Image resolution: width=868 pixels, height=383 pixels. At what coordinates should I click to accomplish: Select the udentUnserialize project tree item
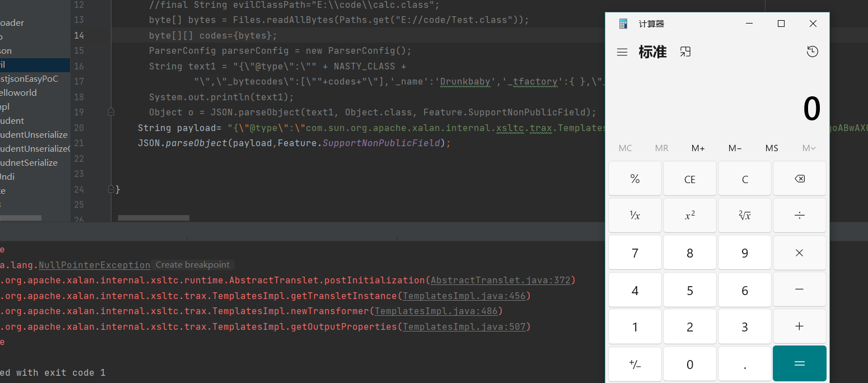tap(34, 134)
